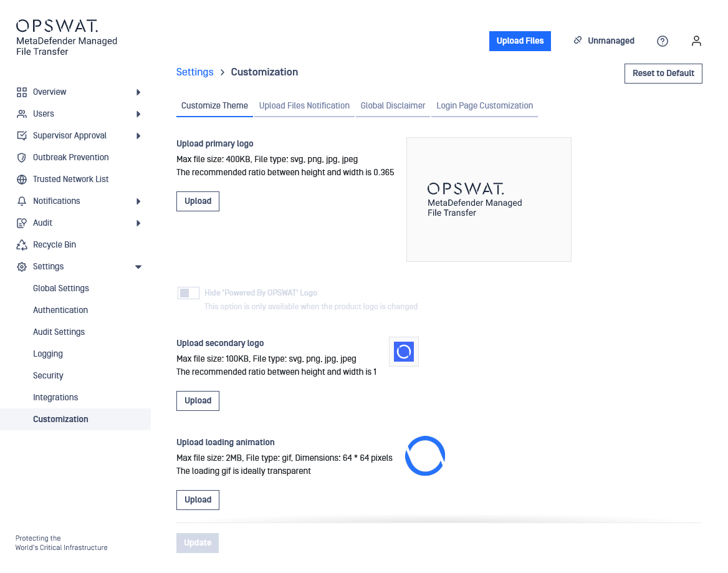Open the Logging settings page
The image size is (728, 573).
point(48,354)
